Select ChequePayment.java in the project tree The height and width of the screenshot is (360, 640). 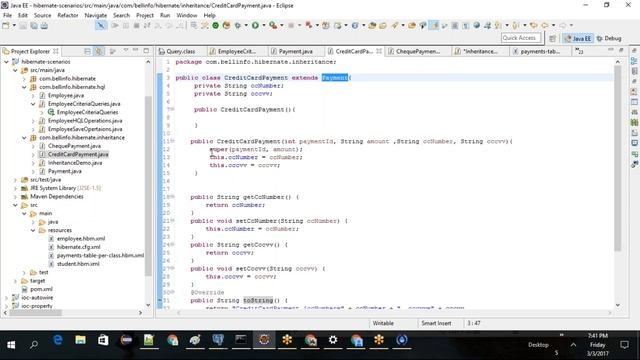tap(74, 146)
